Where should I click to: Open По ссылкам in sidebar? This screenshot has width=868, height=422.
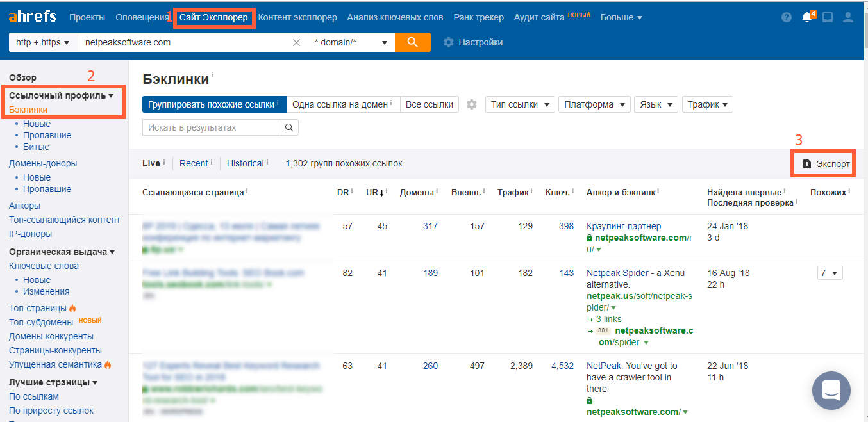click(x=34, y=396)
